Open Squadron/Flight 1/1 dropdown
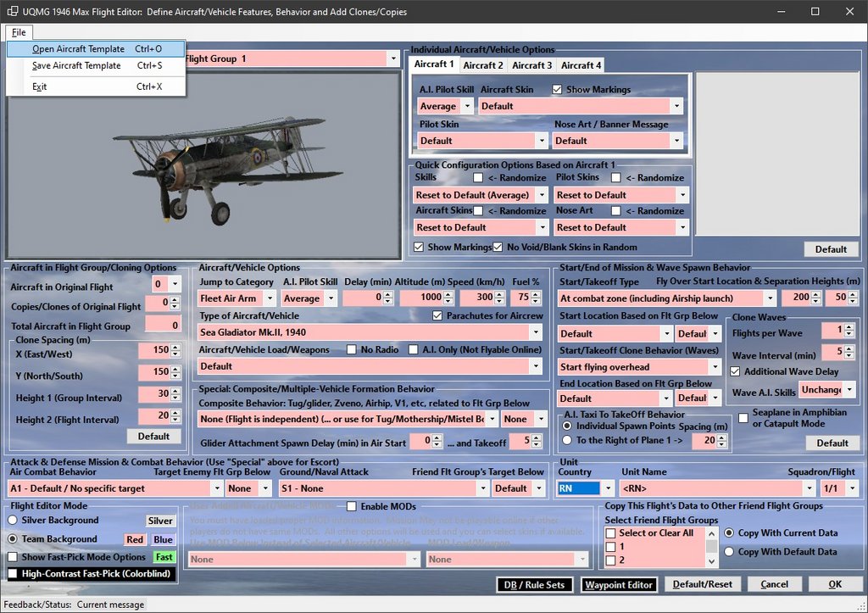The width and height of the screenshot is (868, 613). click(x=852, y=488)
